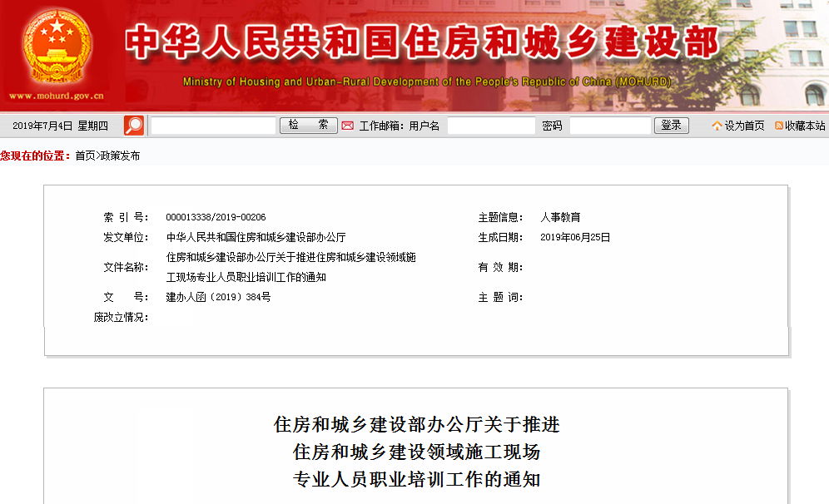The height and width of the screenshot is (504, 829).
Task: Click the national emblem logo
Action: 57,44
